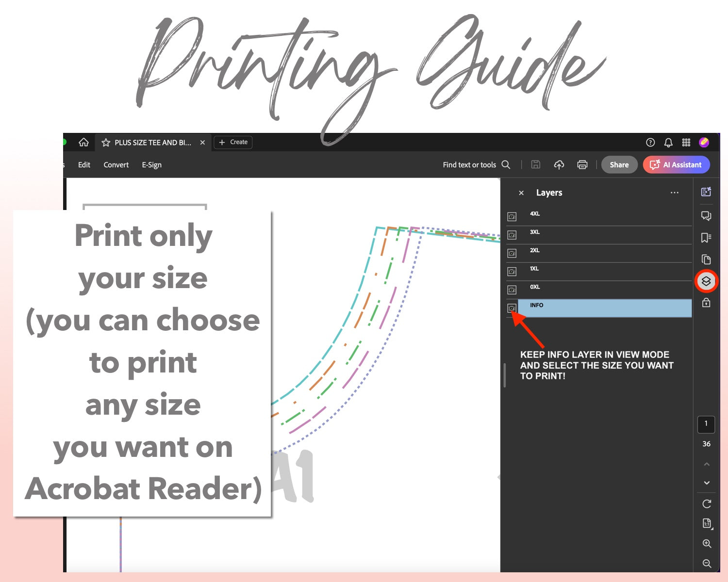Open the bookmarks panel icon
The width and height of the screenshot is (728, 582).
706,238
